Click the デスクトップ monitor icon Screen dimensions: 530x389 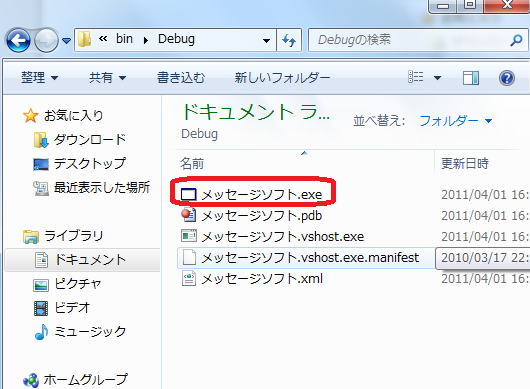pos(41,164)
